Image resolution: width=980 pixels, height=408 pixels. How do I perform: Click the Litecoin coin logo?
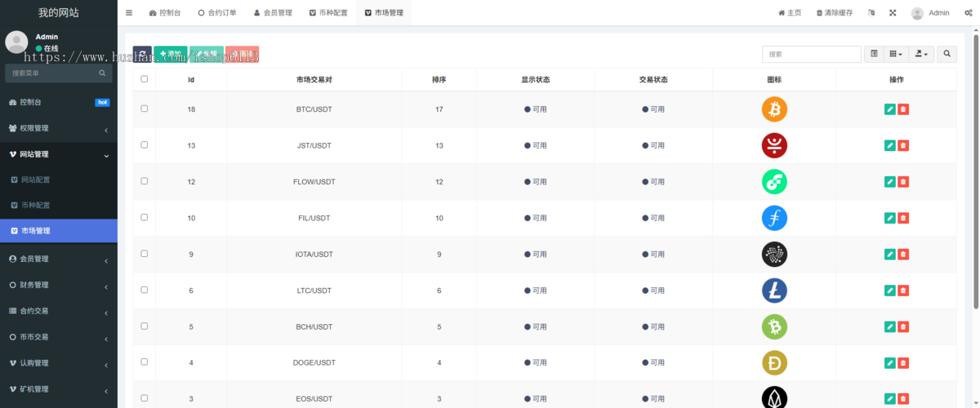coord(774,290)
